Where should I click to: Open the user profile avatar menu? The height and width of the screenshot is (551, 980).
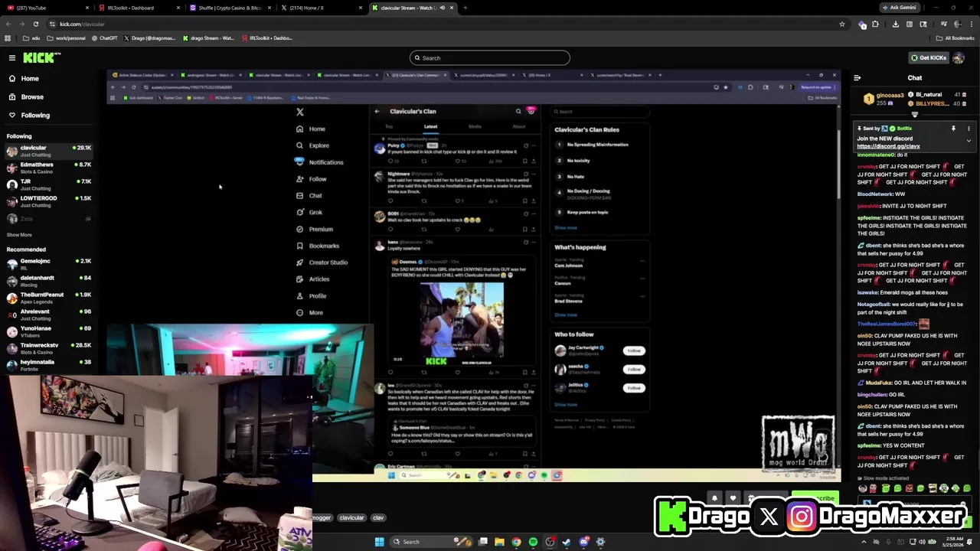(x=959, y=58)
